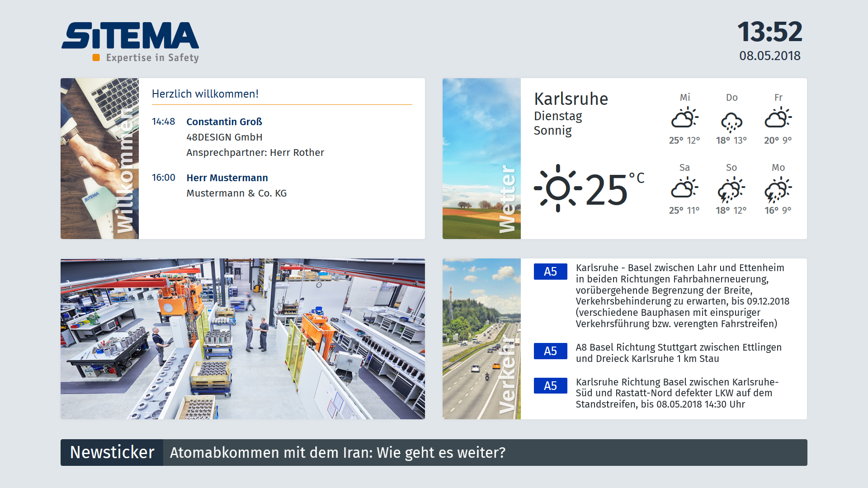Image resolution: width=868 pixels, height=488 pixels.
Task: Click the 13:52 clock display
Action: coord(769,33)
